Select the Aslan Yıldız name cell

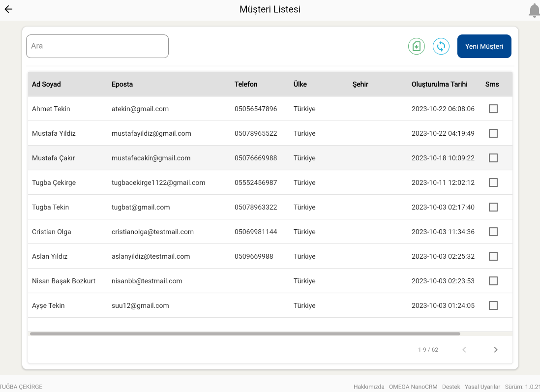[x=50, y=256]
